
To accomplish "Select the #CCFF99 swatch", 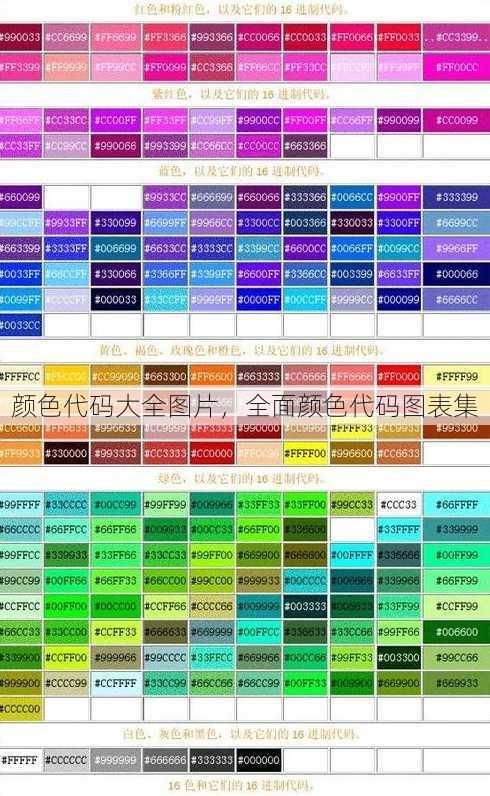I will tap(456, 607).
